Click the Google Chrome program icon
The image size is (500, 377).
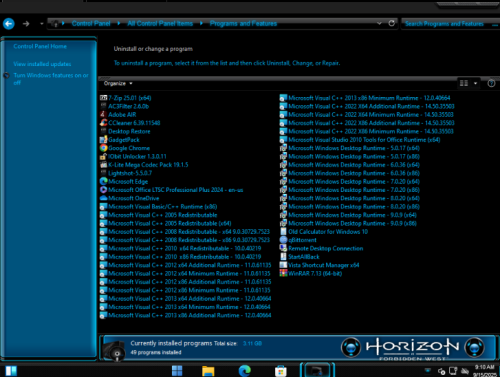(103, 148)
